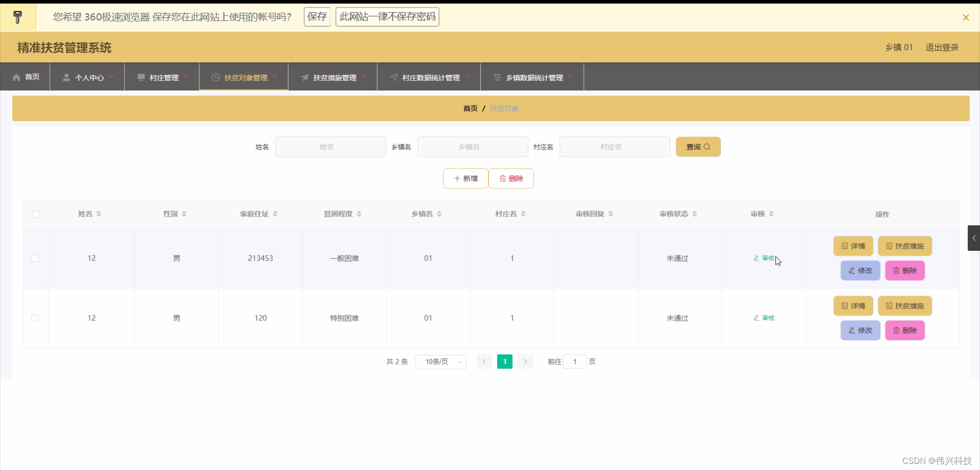Click the 新增 button to add a record

(x=465, y=178)
